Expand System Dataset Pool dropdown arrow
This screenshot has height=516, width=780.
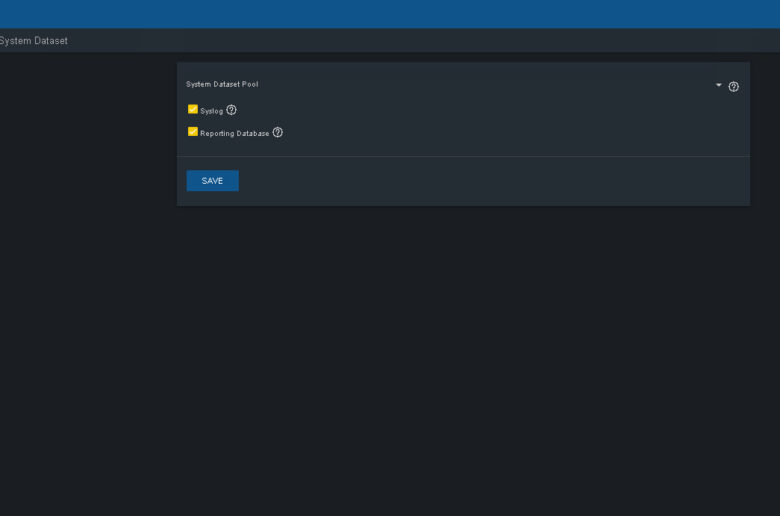[718, 85]
